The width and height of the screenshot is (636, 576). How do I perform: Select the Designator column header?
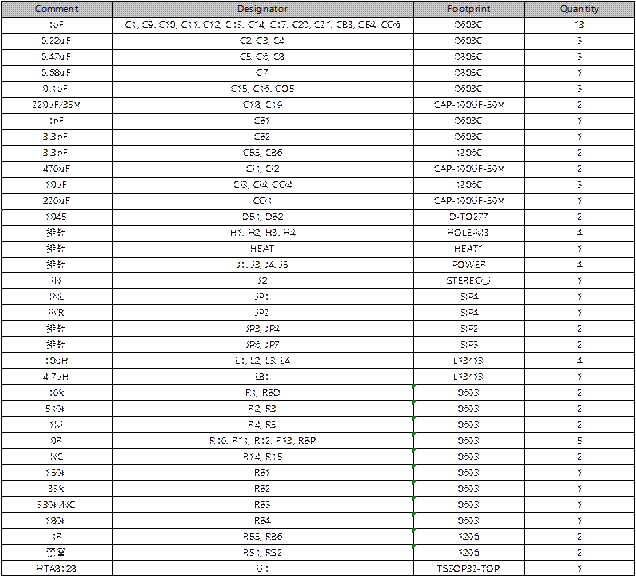tap(263, 9)
